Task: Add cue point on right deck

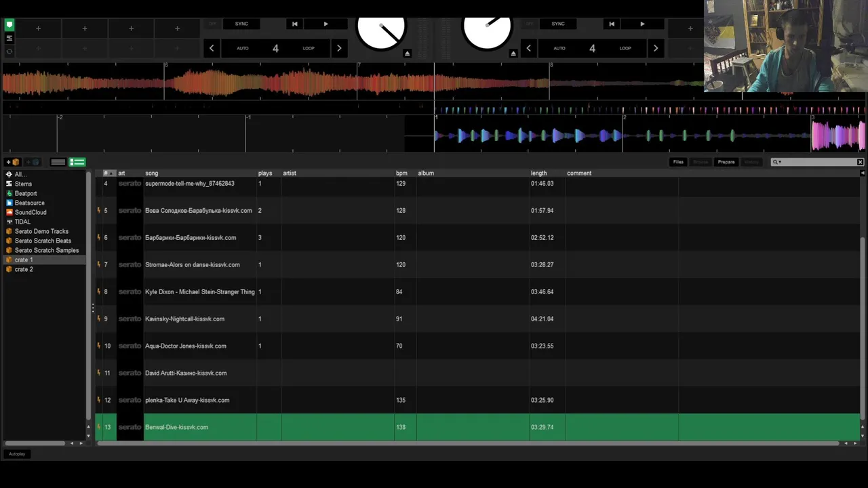Action: (x=690, y=28)
